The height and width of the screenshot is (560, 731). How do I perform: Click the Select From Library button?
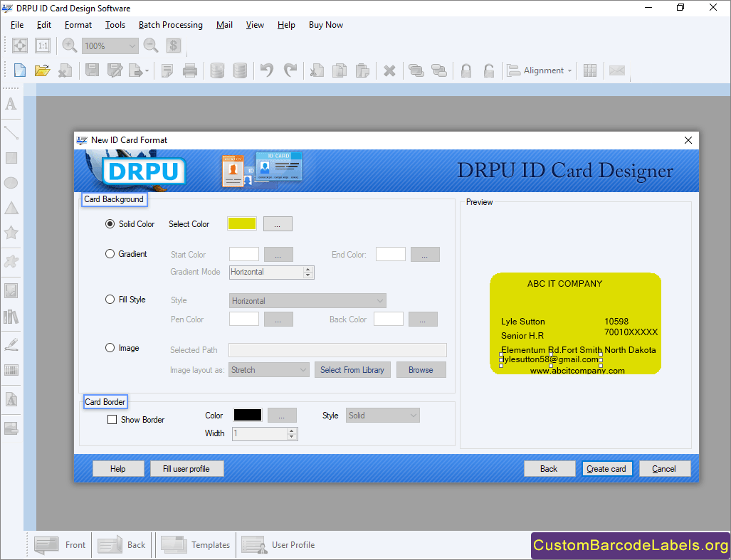tap(352, 370)
